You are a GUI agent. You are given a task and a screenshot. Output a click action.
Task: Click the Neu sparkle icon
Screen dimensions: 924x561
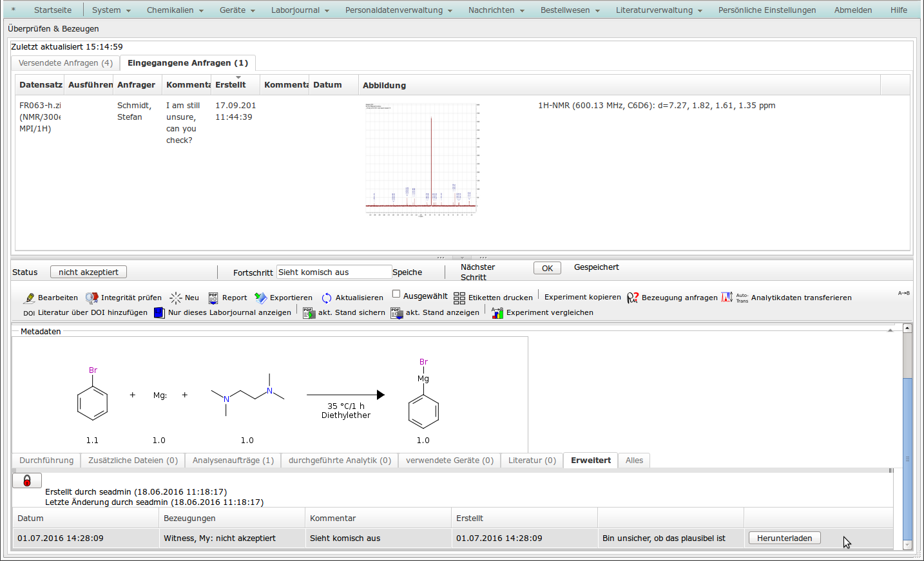[x=176, y=298]
